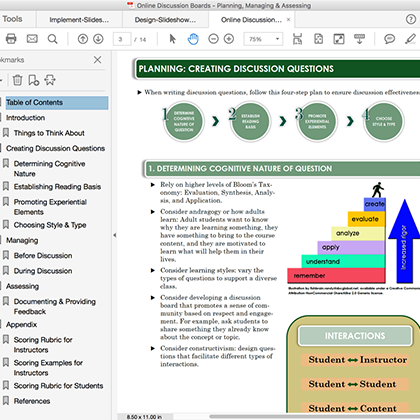Image resolution: width=420 pixels, height=420 pixels.
Task: Click the INTERACTIONS heading box
Action: point(355,336)
